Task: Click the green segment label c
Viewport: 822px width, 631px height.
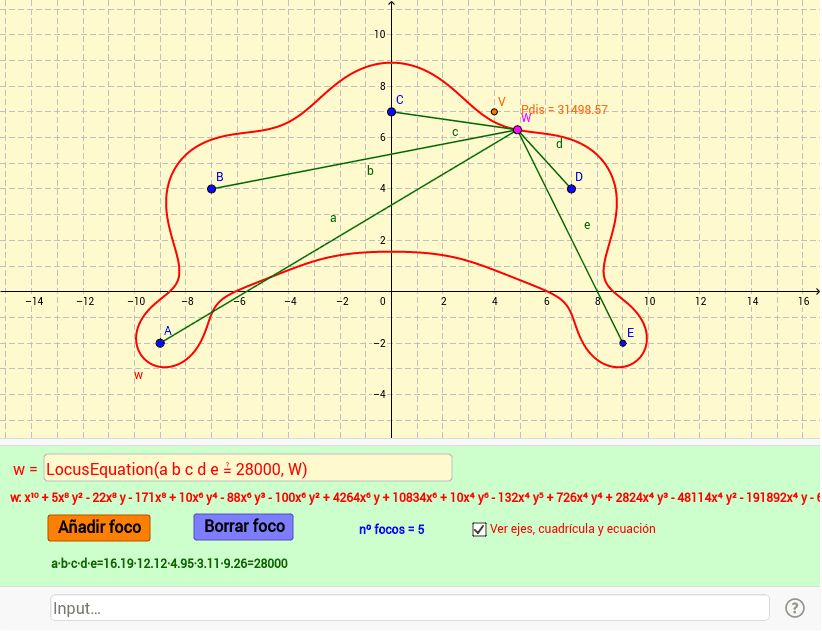Action: click(x=455, y=132)
